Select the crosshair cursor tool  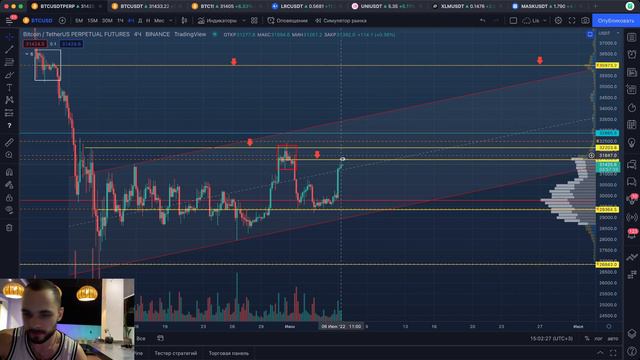click(x=9, y=37)
